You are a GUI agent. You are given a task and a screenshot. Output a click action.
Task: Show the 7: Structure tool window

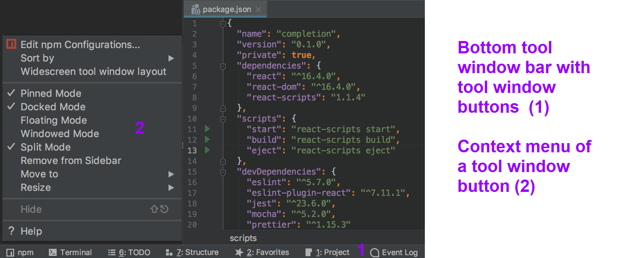pyautogui.click(x=192, y=252)
